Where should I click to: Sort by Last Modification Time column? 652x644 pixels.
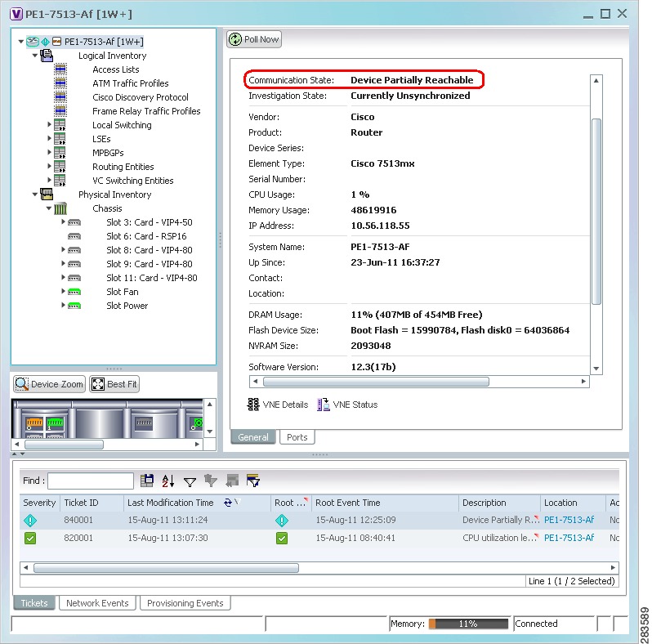click(x=197, y=503)
